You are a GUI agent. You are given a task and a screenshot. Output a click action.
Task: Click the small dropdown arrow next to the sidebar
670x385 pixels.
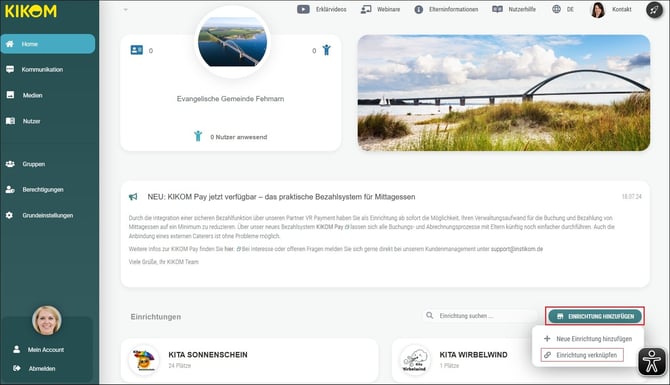coord(126,9)
